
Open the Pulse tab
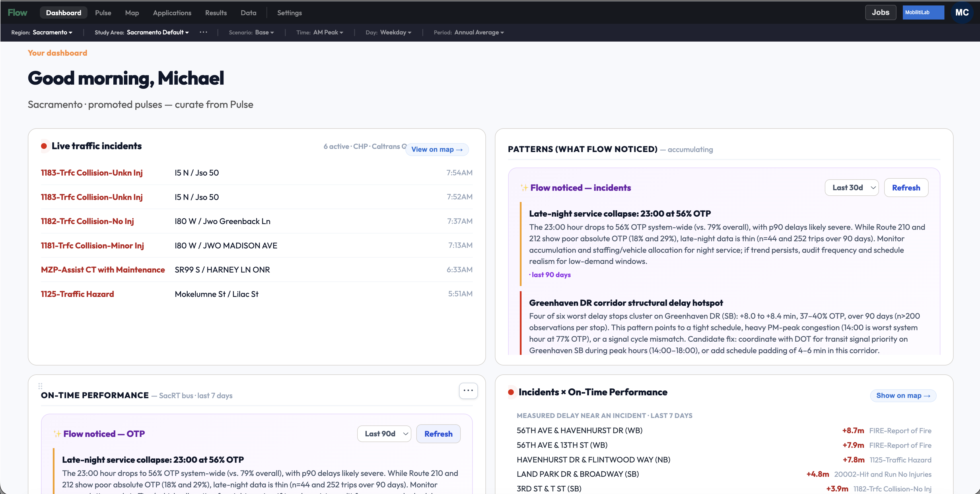[103, 13]
